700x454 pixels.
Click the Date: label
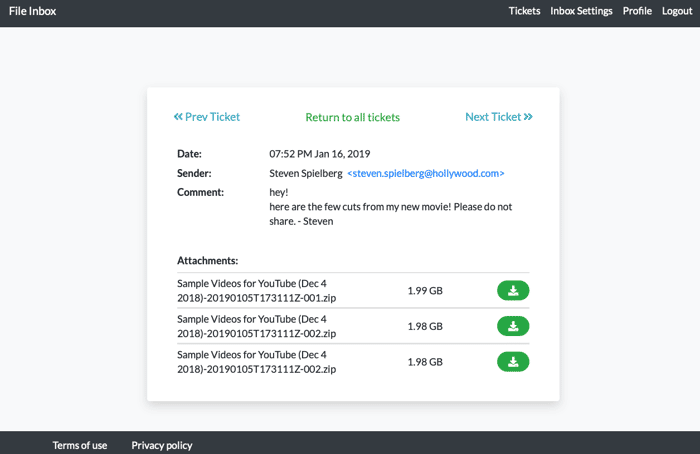click(189, 154)
